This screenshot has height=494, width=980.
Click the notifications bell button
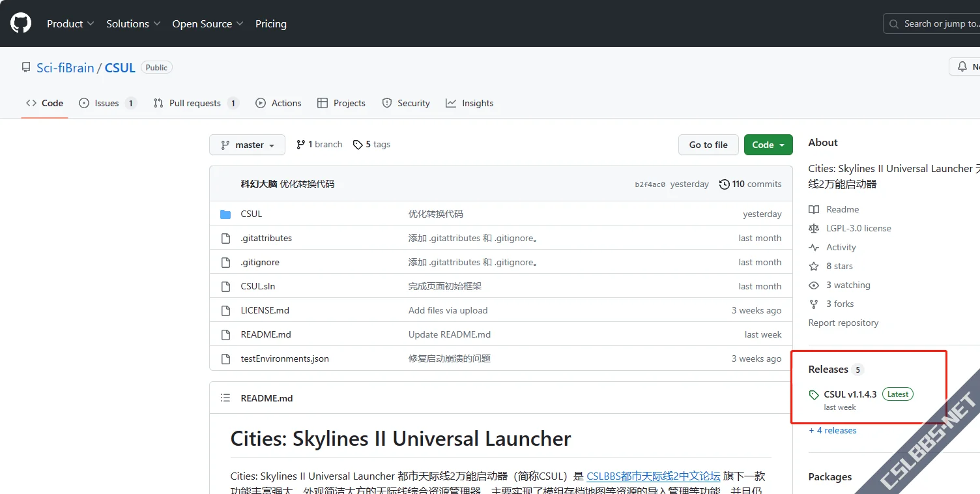(964, 66)
